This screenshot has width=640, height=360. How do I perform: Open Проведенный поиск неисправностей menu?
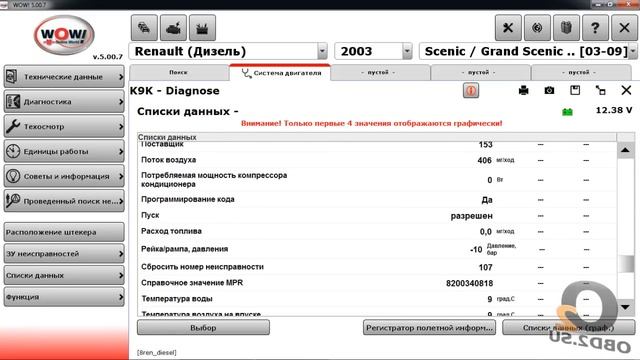64,201
